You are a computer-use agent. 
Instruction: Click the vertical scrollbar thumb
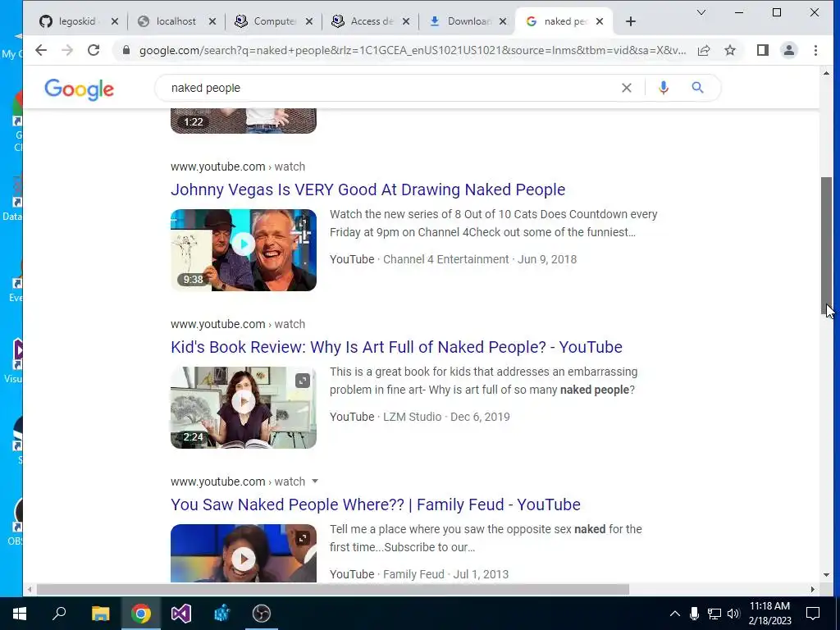tap(826, 245)
